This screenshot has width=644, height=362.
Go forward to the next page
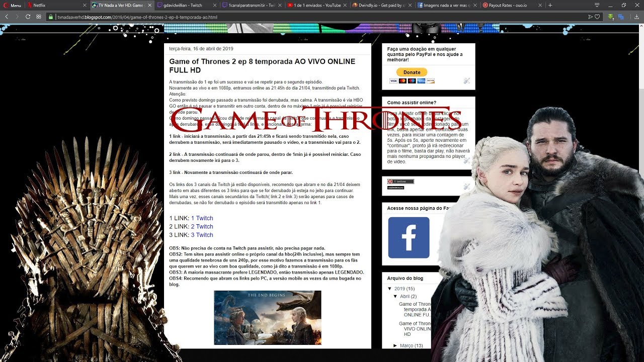click(x=17, y=17)
